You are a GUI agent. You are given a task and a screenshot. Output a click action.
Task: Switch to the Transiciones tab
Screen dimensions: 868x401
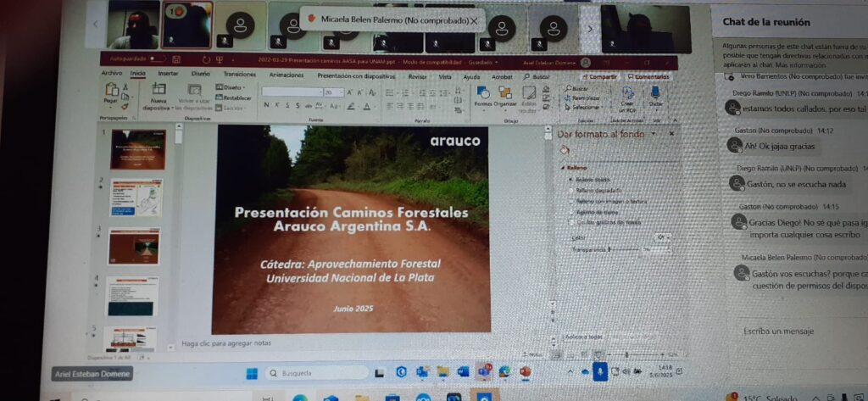tap(240, 74)
